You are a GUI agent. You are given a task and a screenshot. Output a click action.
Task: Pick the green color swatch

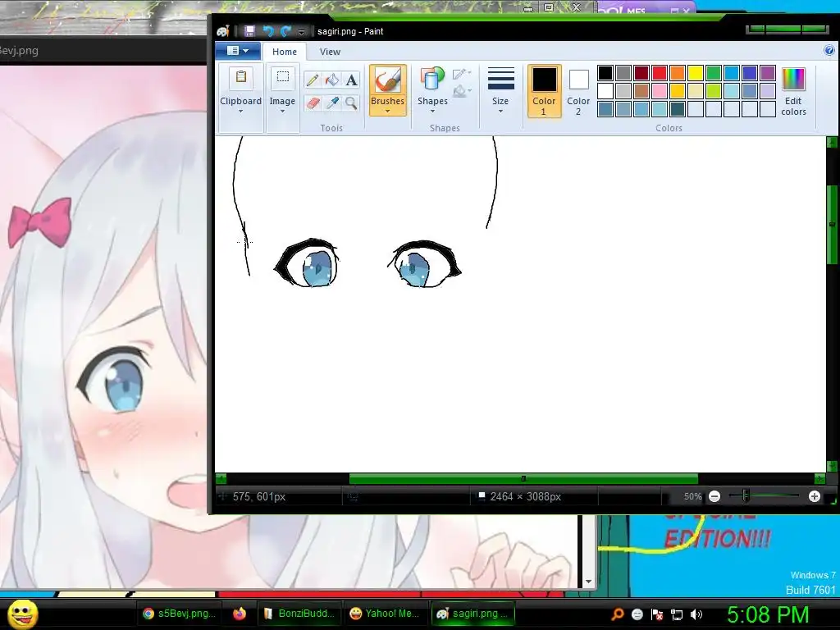pos(714,72)
